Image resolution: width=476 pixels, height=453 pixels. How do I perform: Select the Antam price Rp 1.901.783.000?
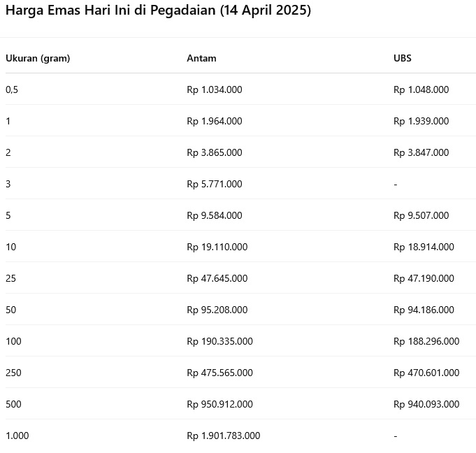point(224,436)
